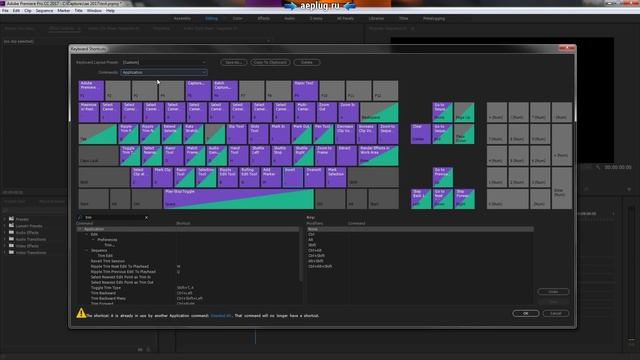Click the Match Frame key

coord(195,156)
